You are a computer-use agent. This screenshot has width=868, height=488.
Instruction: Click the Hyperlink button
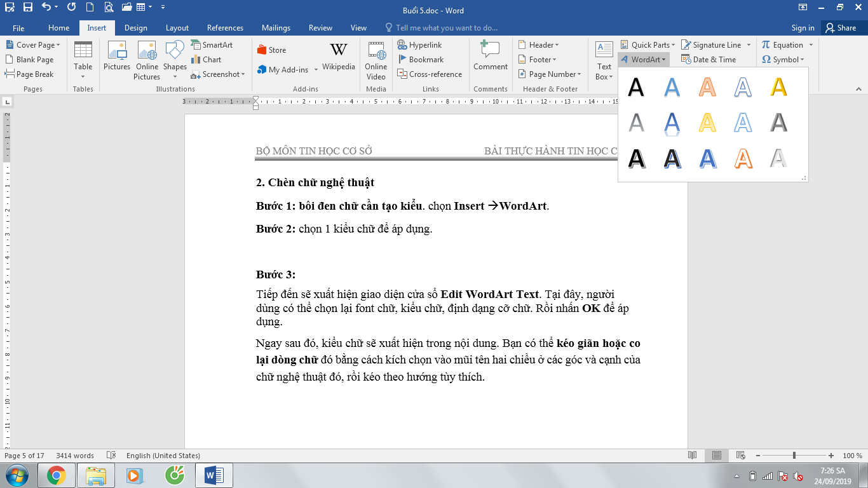click(x=420, y=45)
